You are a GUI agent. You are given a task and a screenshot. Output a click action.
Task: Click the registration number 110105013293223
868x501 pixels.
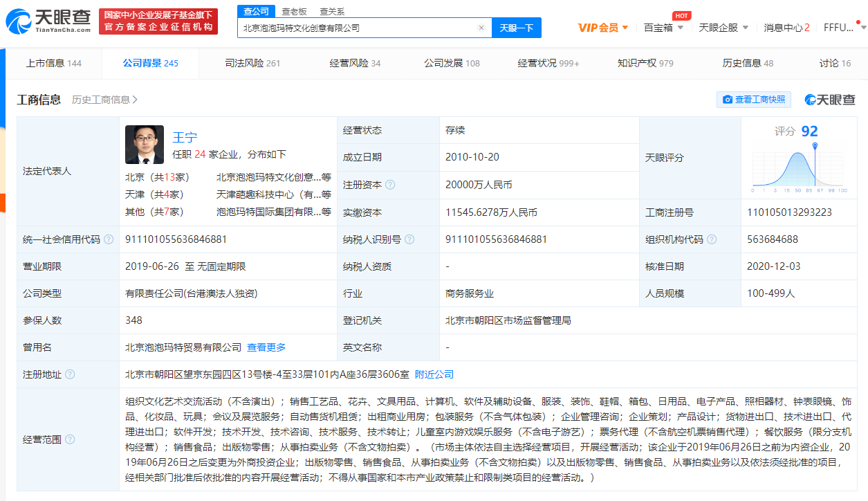(x=789, y=212)
